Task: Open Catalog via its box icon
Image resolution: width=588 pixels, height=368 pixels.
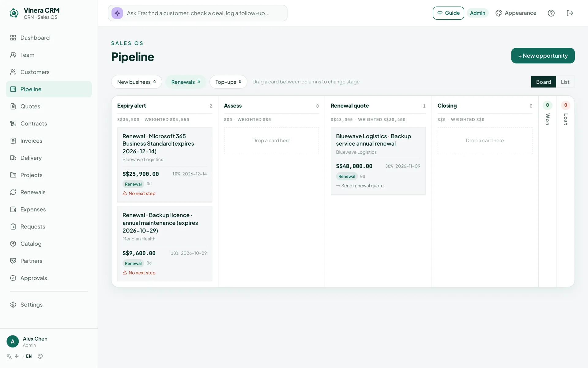Action: point(13,244)
